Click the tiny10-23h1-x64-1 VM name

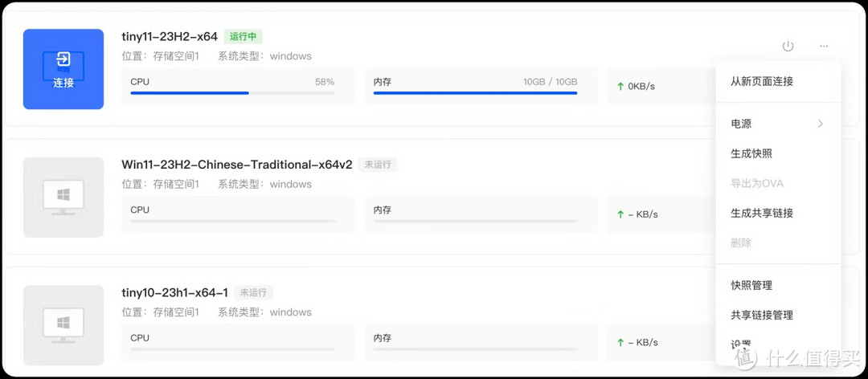[x=174, y=292]
